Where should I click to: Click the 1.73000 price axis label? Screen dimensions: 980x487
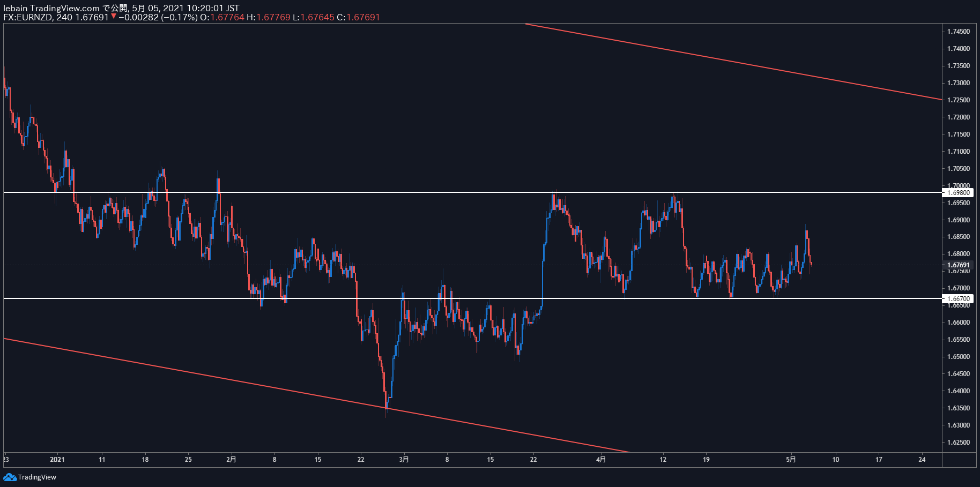pos(959,83)
